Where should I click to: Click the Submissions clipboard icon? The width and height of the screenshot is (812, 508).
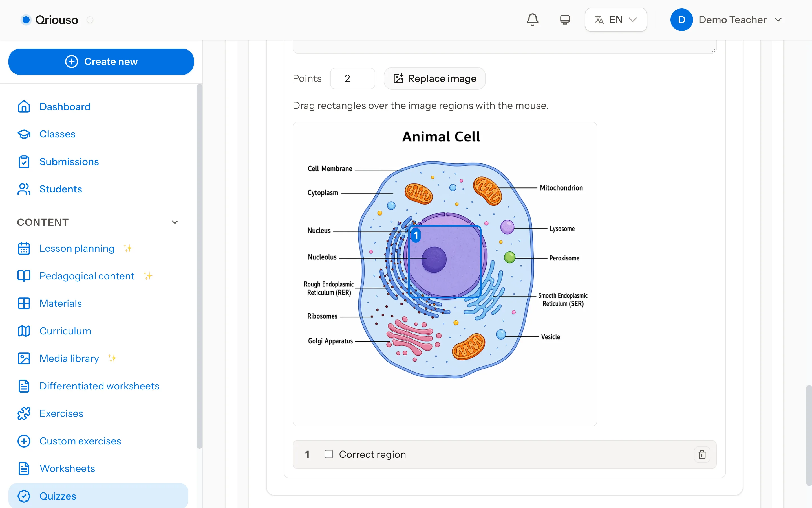pyautogui.click(x=24, y=162)
